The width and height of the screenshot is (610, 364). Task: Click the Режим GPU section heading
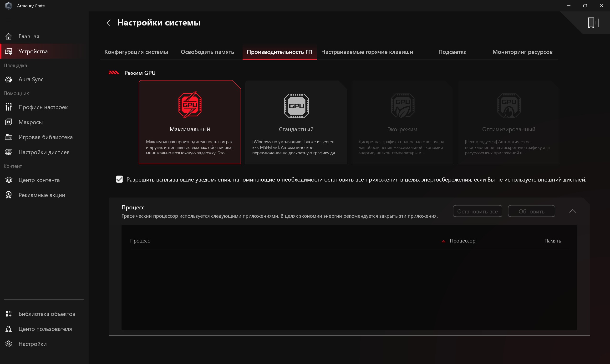pyautogui.click(x=140, y=73)
